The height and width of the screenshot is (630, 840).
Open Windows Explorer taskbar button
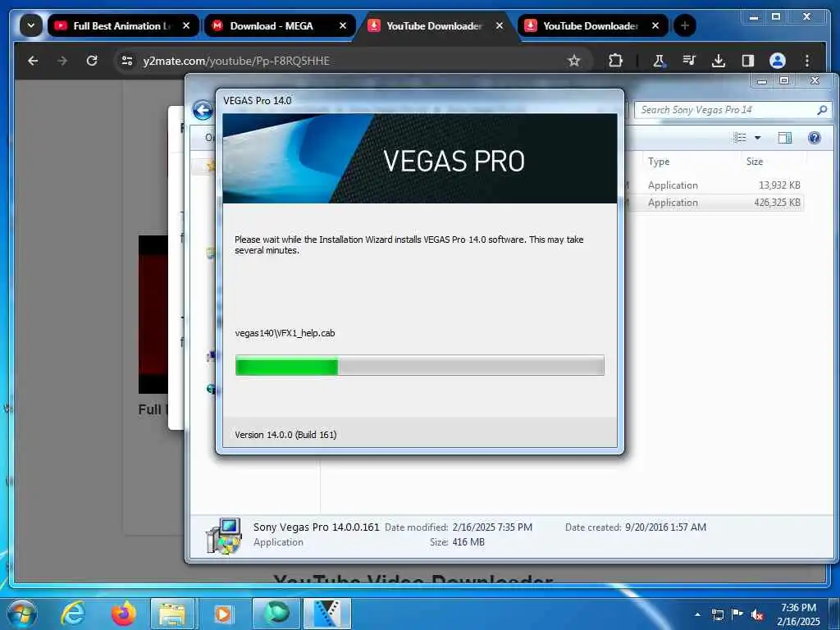click(174, 614)
